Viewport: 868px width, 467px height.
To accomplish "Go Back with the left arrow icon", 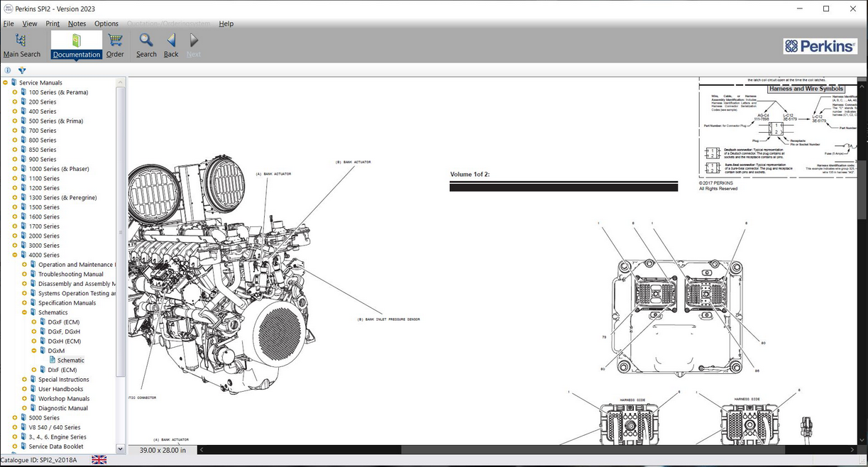I will [x=171, y=40].
